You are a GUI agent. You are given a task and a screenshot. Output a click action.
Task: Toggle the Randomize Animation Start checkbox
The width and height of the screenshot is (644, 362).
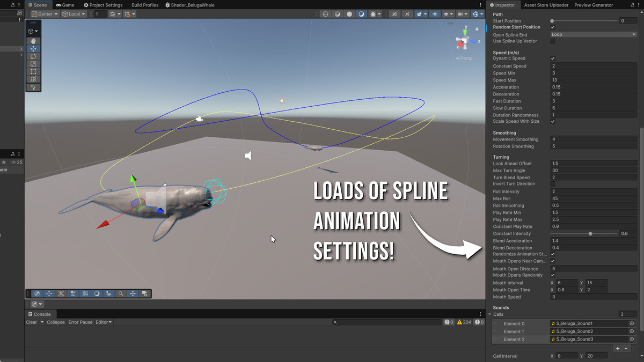pos(553,254)
